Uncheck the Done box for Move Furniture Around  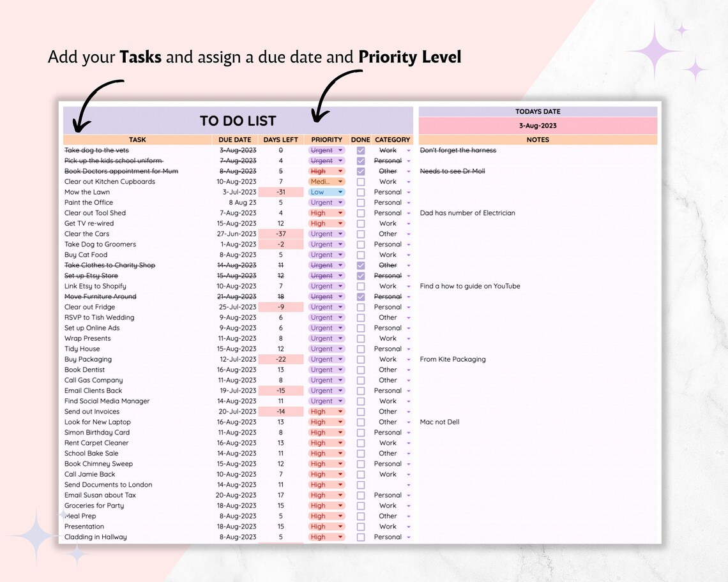pyautogui.click(x=361, y=296)
